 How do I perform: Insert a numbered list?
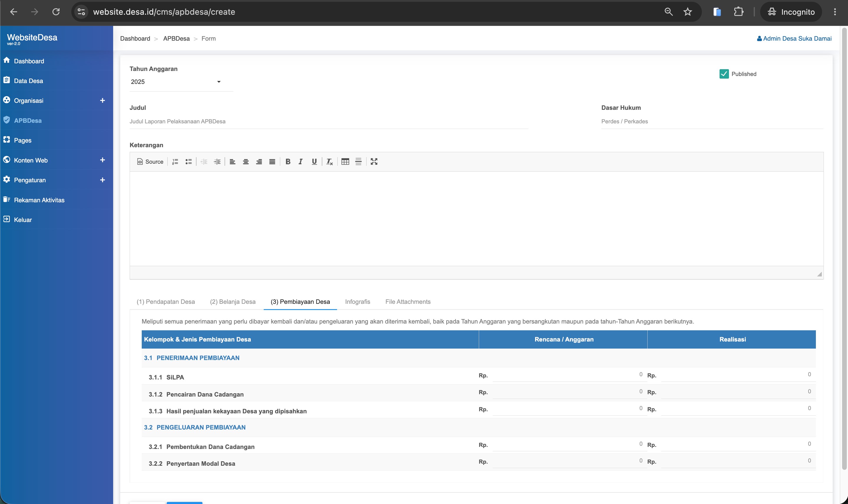tap(175, 162)
